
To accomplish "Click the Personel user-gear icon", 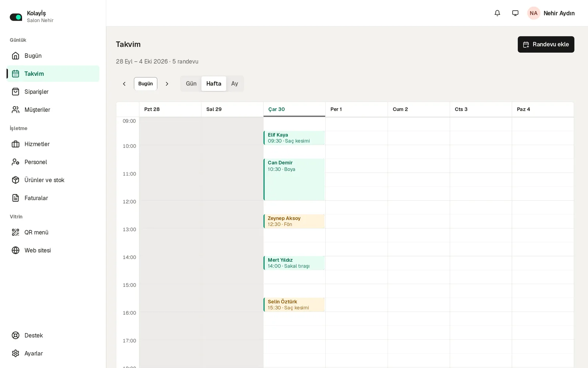I will (15, 162).
